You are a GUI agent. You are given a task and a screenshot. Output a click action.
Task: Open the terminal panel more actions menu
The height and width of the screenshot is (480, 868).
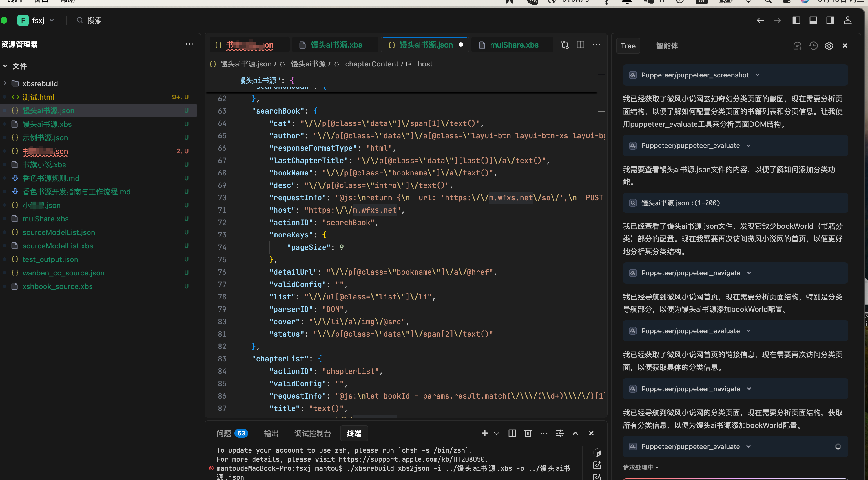click(544, 433)
